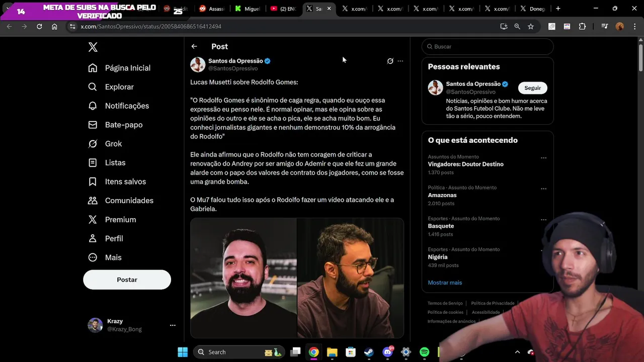
Task: Open Santos da Opressão avatar on the post
Action: click(x=198, y=64)
